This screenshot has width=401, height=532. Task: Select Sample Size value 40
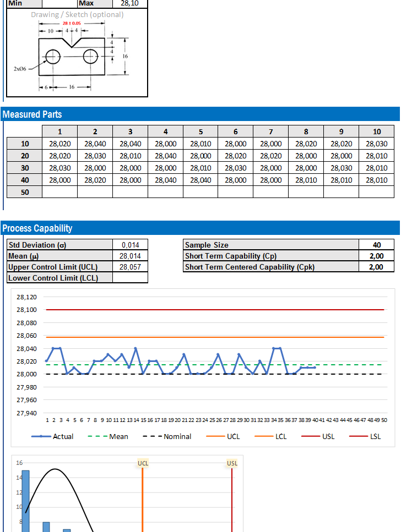[377, 245]
